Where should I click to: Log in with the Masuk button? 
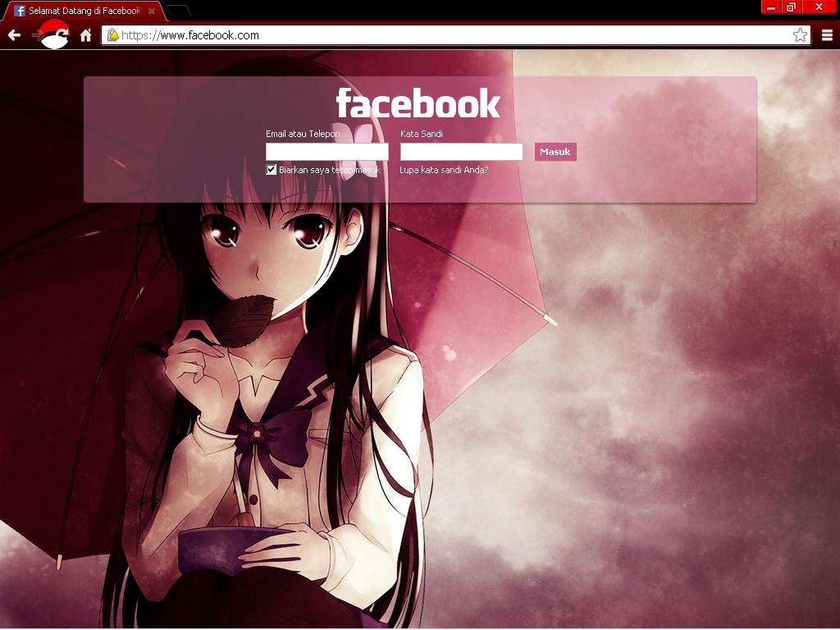coord(555,152)
